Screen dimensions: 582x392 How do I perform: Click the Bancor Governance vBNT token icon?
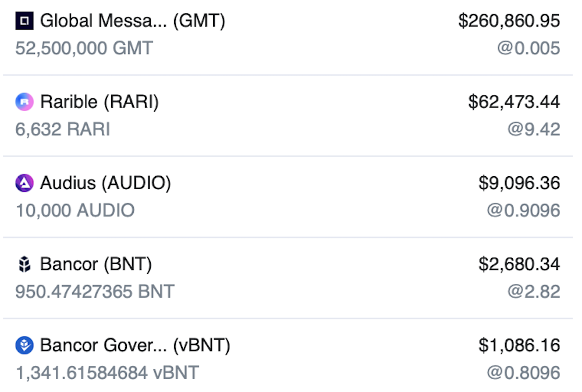(24, 345)
